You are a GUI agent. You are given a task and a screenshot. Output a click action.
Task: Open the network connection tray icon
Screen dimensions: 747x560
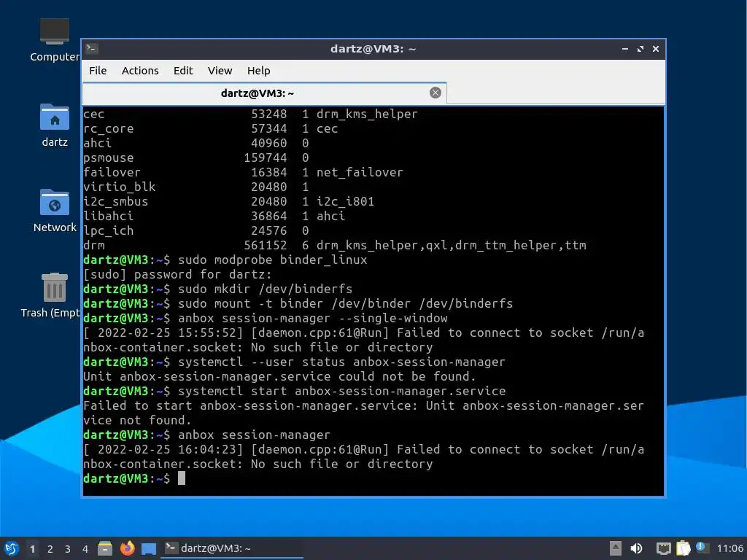point(663,548)
